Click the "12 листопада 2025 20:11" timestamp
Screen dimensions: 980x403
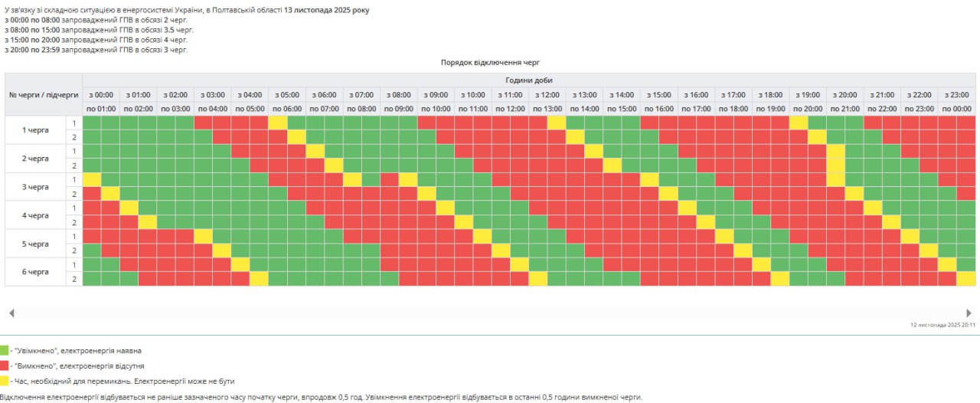click(942, 325)
